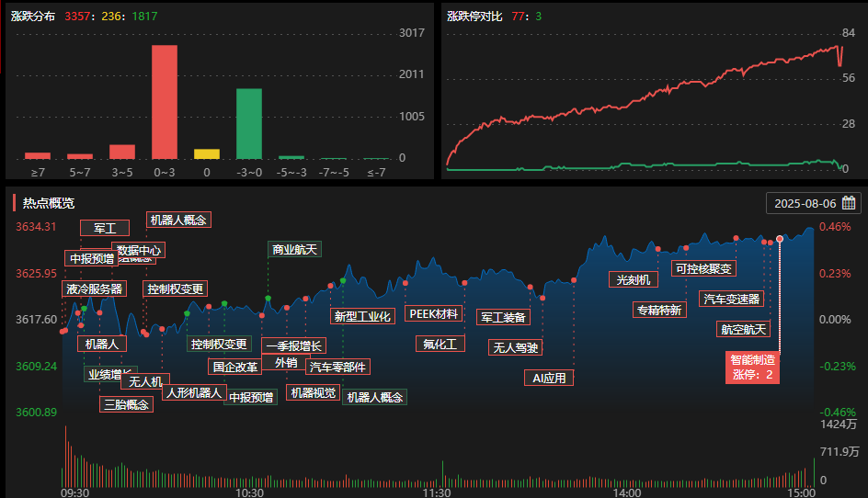Open the 液冷服务器 hotspot tag
This screenshot has height=498, width=868.
(94, 289)
